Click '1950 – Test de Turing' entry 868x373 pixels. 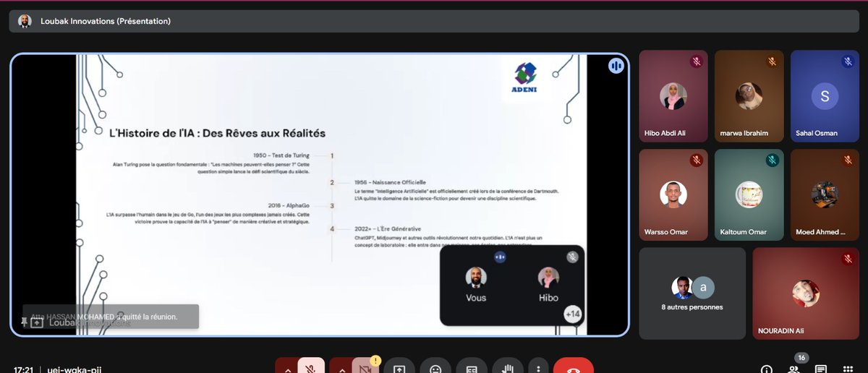coord(281,155)
